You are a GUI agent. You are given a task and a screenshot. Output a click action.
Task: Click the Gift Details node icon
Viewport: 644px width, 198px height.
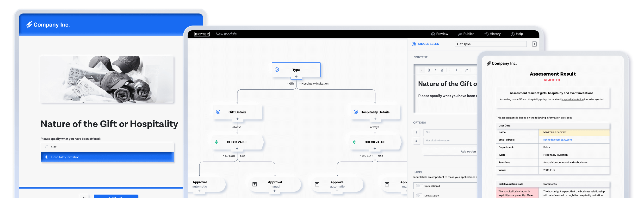tap(218, 112)
